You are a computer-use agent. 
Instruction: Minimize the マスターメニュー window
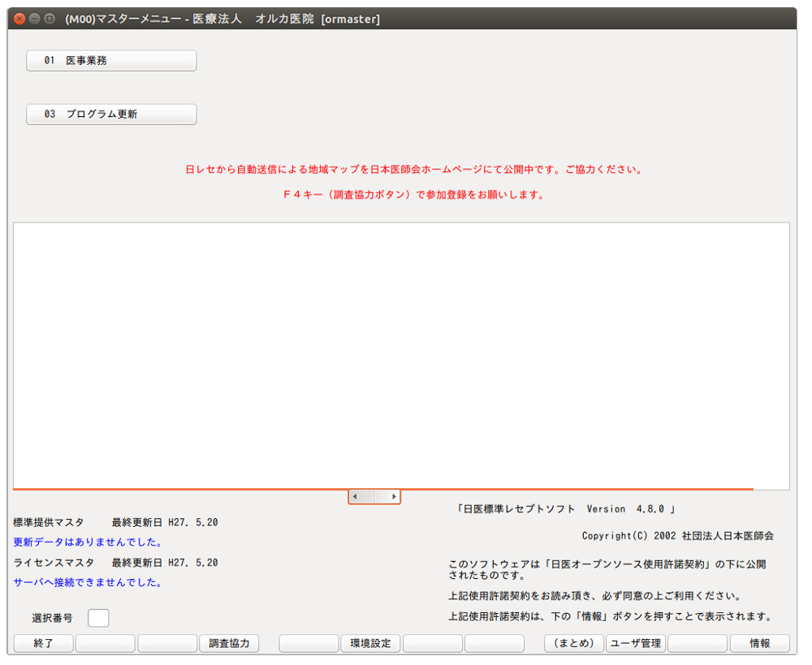[x=35, y=19]
